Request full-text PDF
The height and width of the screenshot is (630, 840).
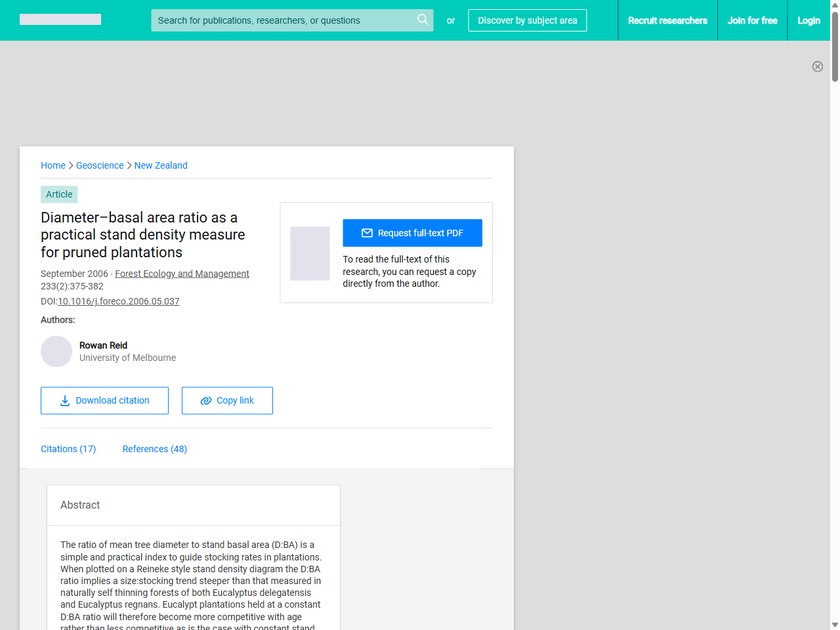tap(412, 233)
